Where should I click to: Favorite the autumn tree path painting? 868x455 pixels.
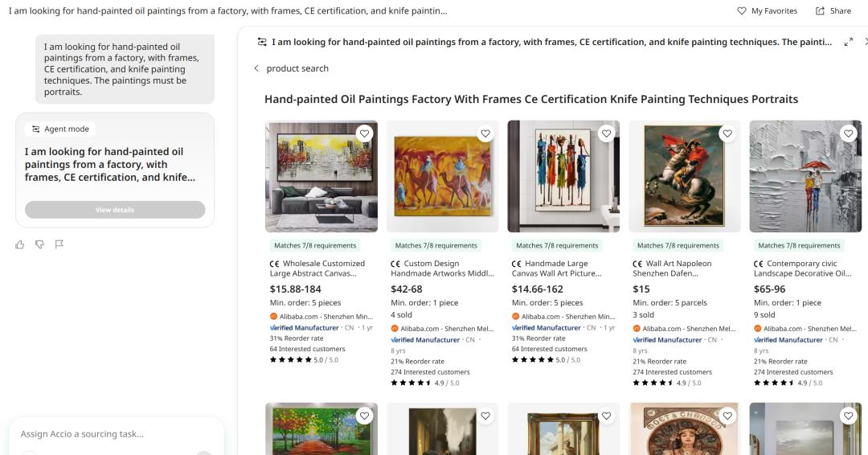365,416
